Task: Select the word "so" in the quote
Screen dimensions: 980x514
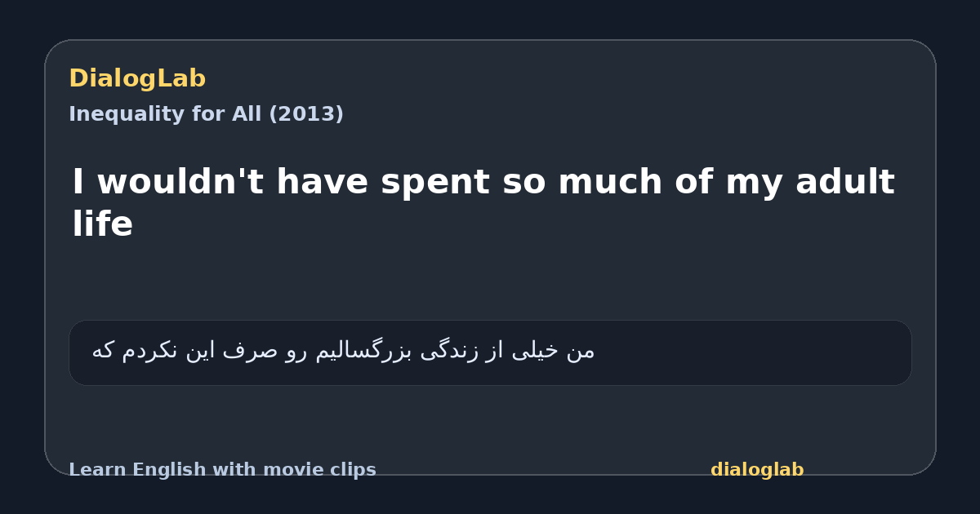Action: coord(524,183)
